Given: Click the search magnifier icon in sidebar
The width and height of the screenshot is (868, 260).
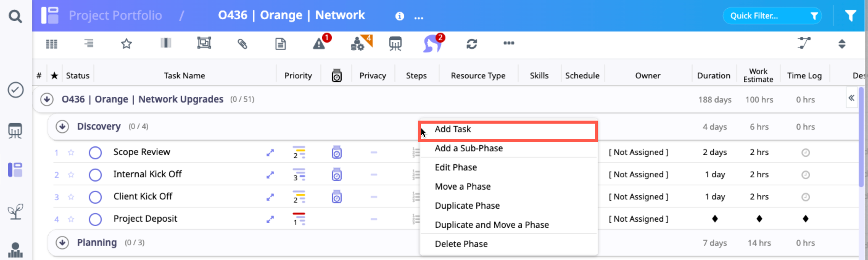Looking at the screenshot, I should click(x=15, y=16).
